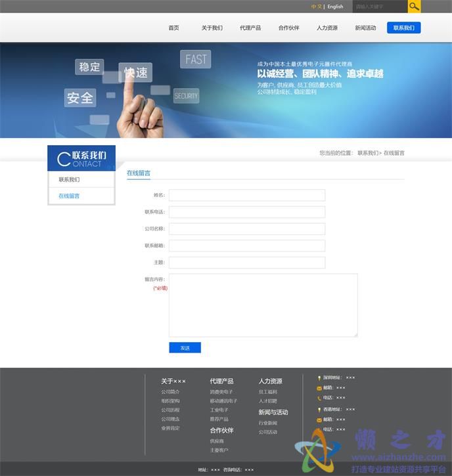Click the phone icon under Shenzhen address

pyautogui.click(x=319, y=398)
